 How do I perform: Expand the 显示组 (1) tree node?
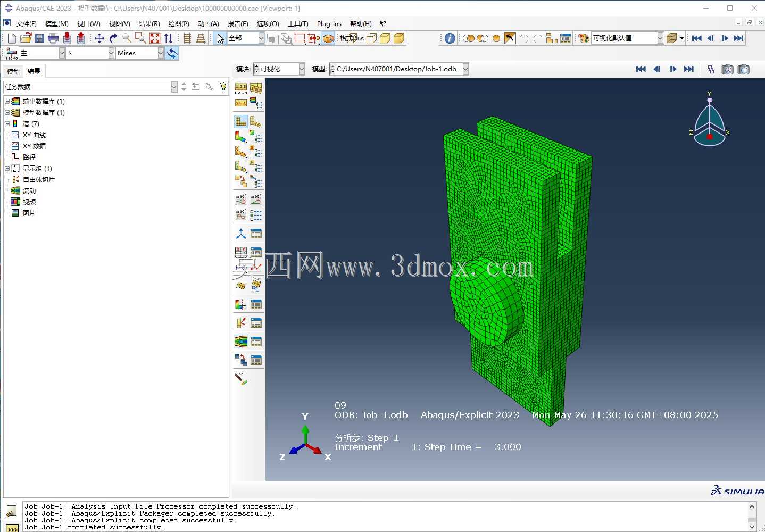tap(7, 168)
